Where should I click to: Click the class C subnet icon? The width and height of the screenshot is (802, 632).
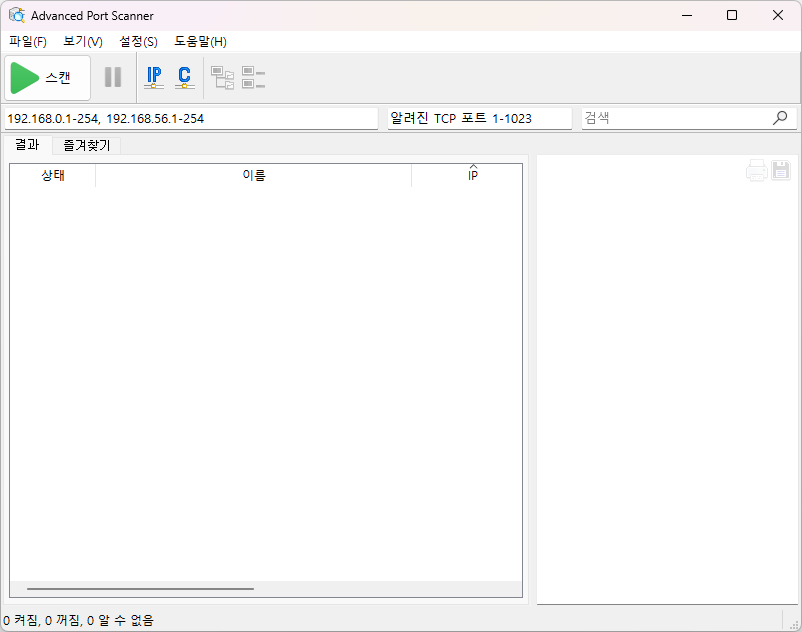pyautogui.click(x=184, y=77)
